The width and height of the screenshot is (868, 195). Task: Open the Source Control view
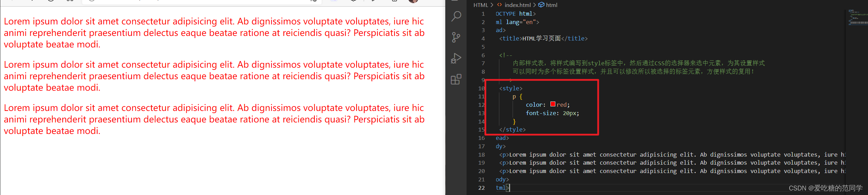[456, 37]
